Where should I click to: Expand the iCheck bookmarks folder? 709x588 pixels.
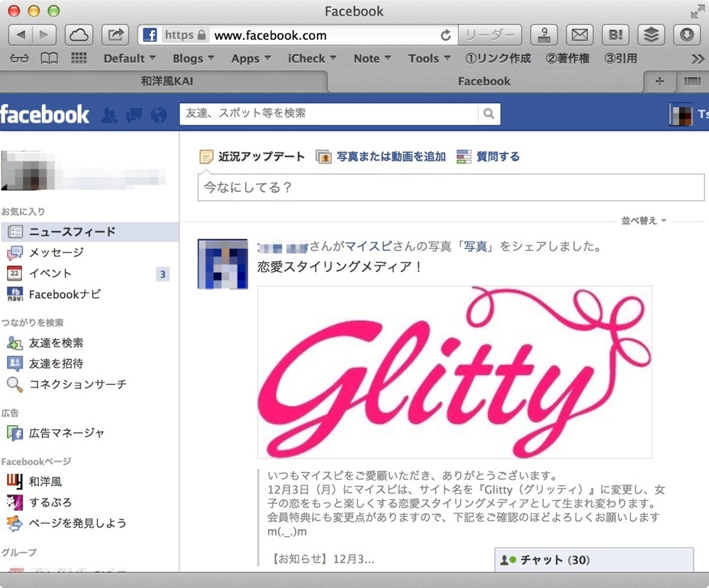coord(312,58)
